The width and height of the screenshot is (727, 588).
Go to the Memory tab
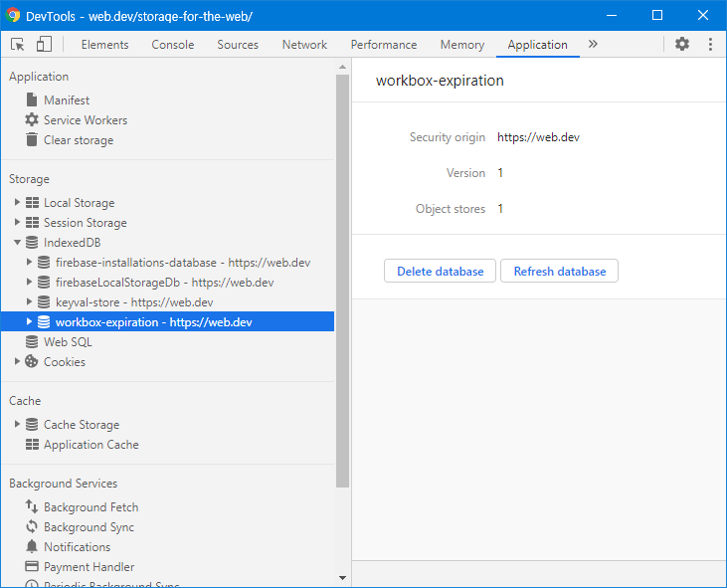pos(462,45)
